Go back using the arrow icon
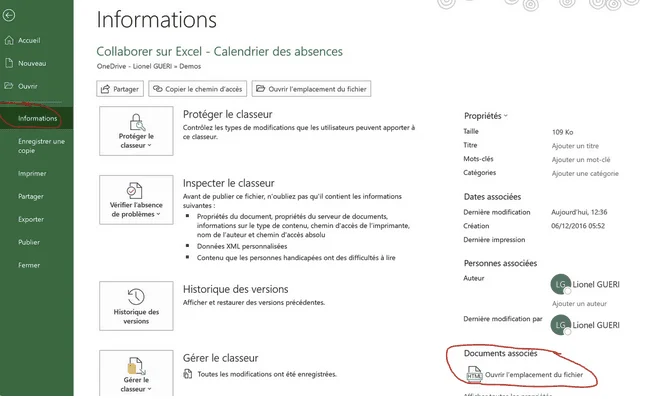The image size is (672, 399). click(x=9, y=16)
